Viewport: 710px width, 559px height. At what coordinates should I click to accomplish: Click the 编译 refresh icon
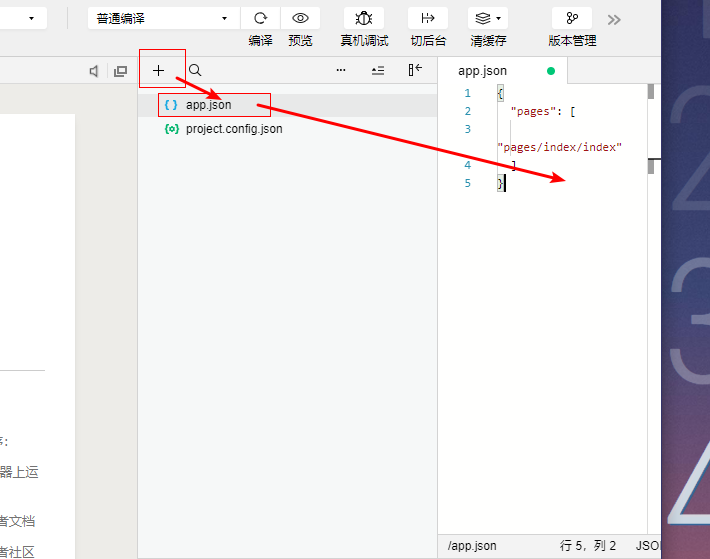pos(260,19)
